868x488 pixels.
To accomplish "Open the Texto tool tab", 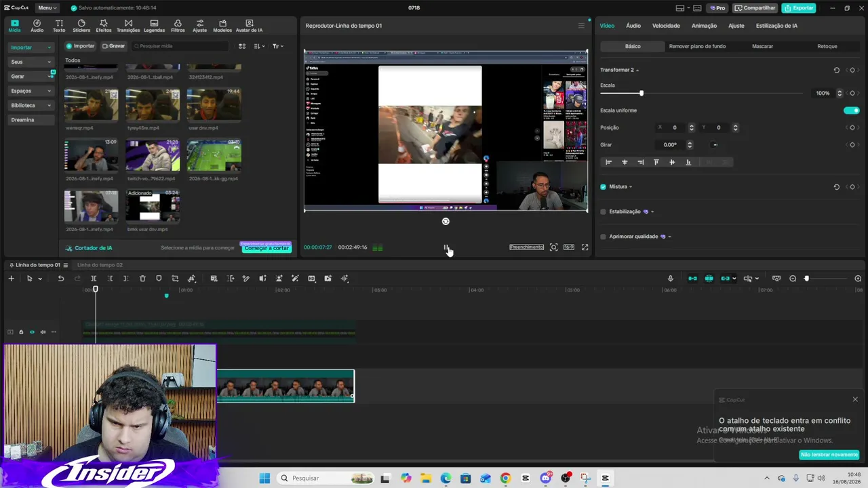I will click(x=59, y=26).
